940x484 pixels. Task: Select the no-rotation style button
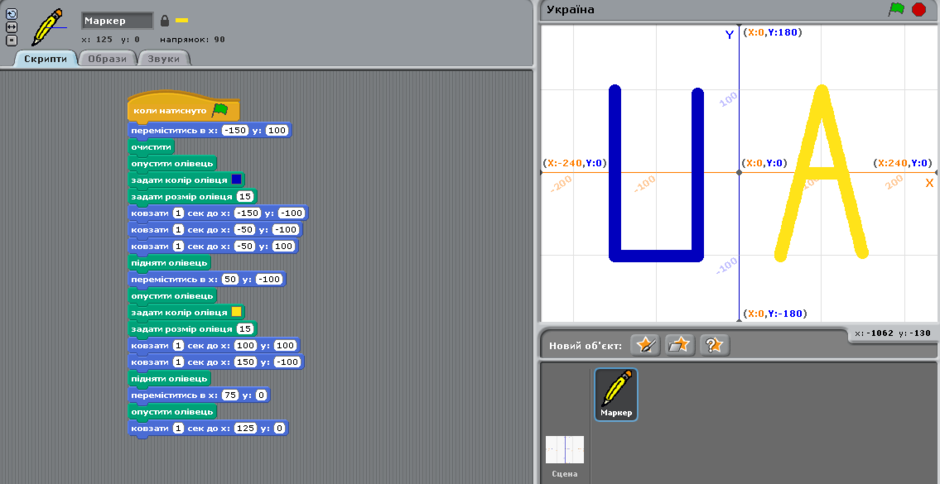(11, 40)
